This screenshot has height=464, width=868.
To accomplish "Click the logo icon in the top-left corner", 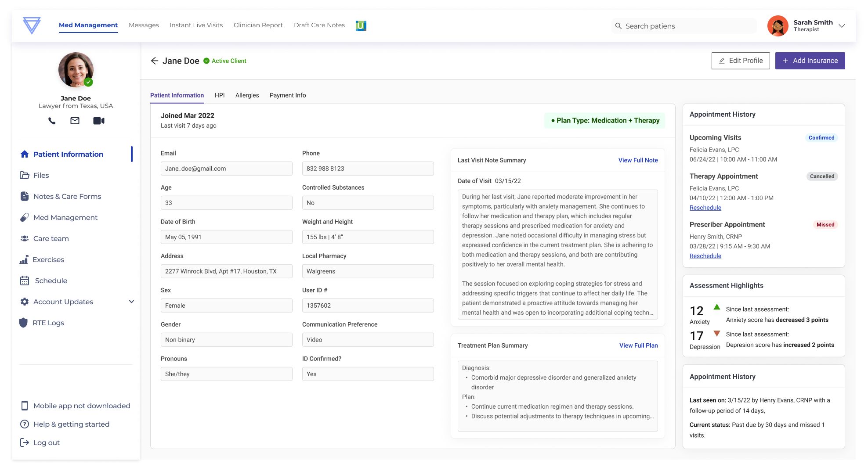I will 32,25.
